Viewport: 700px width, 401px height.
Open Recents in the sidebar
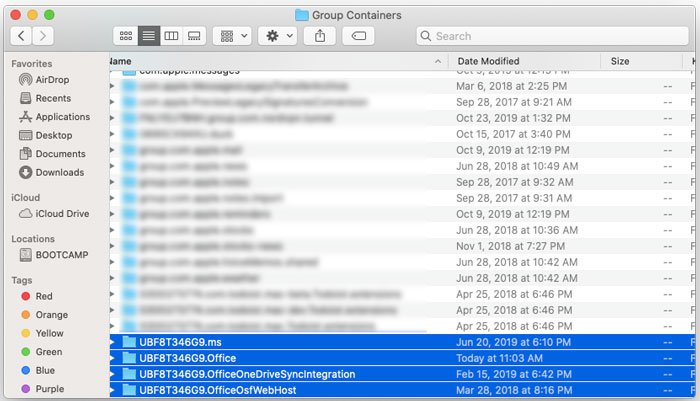[46, 98]
